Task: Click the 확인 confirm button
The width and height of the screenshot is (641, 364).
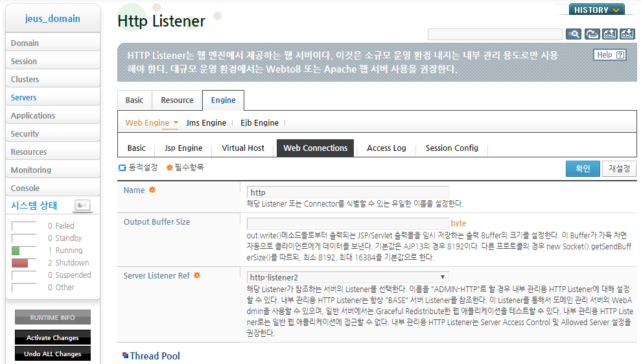Action: 583,168
